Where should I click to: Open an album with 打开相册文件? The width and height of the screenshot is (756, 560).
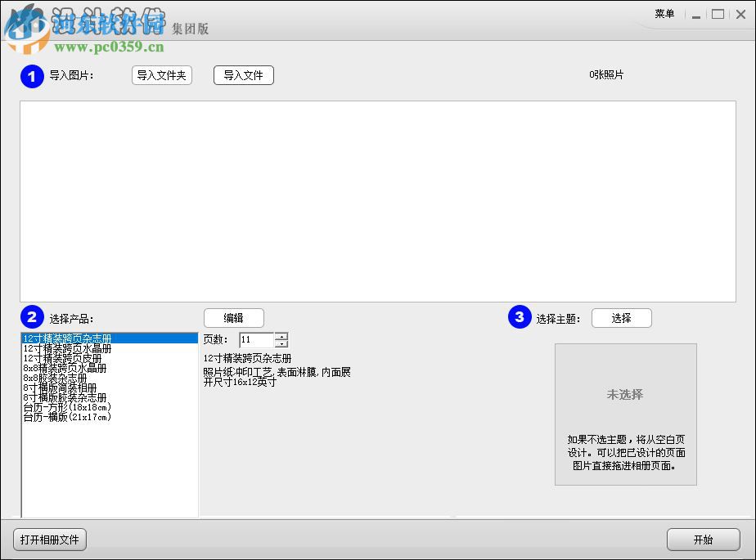tap(49, 540)
